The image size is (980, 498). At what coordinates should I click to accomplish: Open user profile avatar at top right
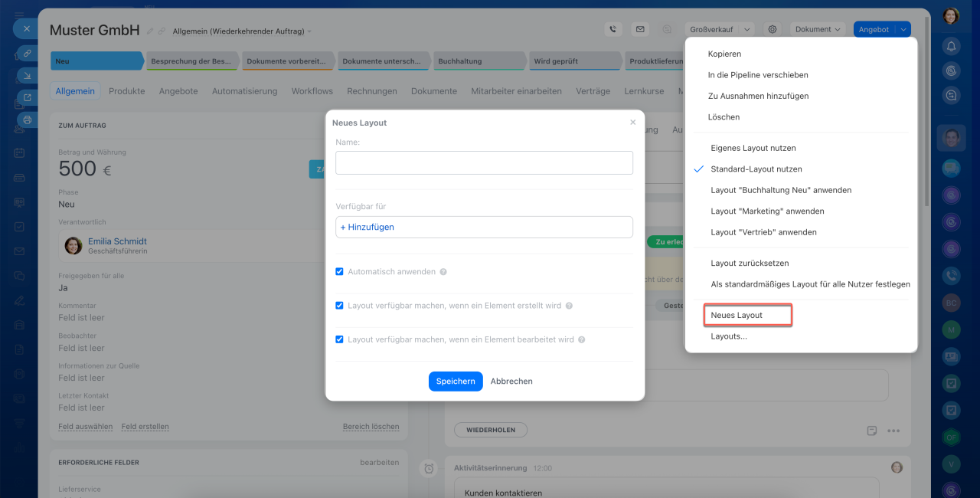tap(951, 16)
